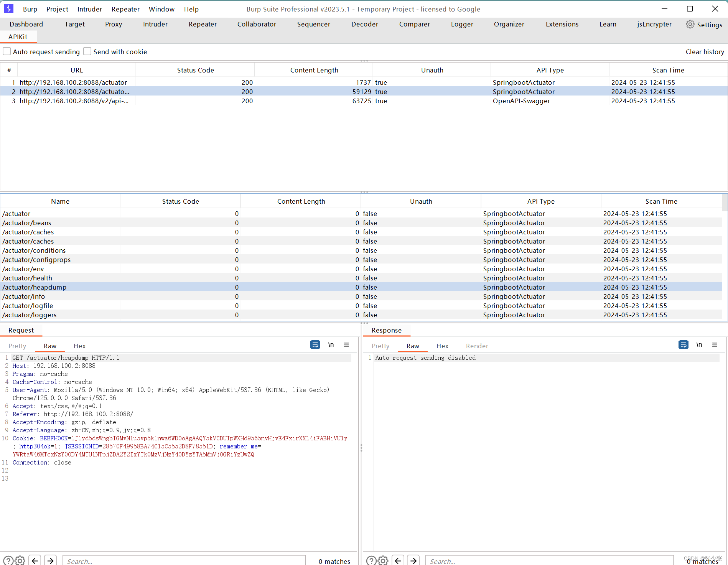
Task: Open help icon below Response editor
Action: (x=371, y=560)
